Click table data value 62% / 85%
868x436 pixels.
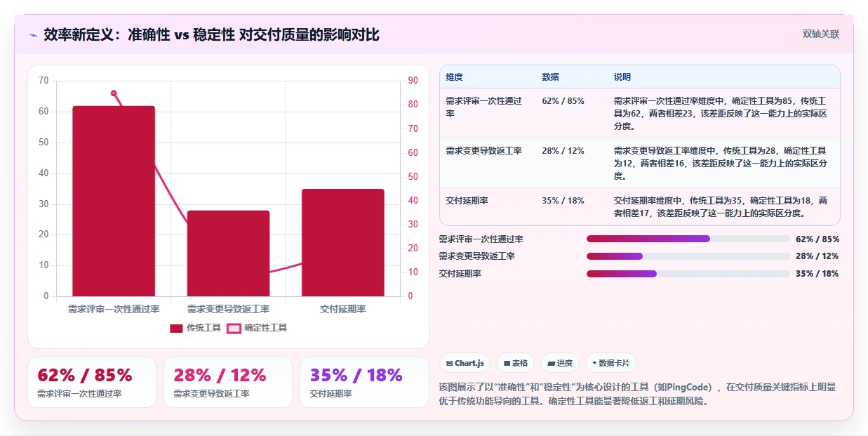563,101
